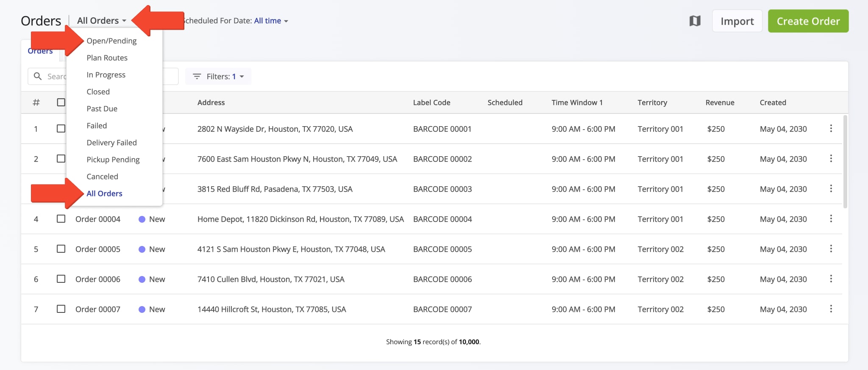Open three-dot menu for BARCODE 00001 row
The width and height of the screenshot is (868, 370).
(831, 128)
